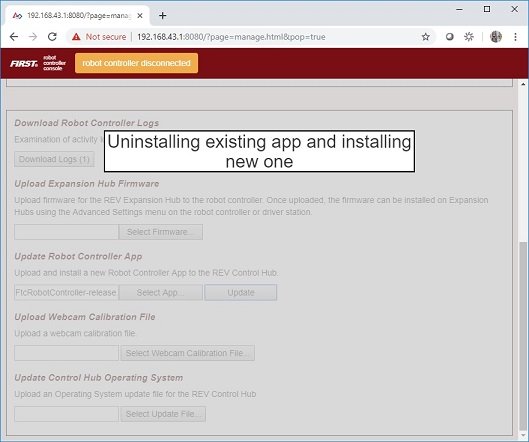The width and height of the screenshot is (529, 442).
Task: Open the Chrome three-dot menu
Action: coord(515,37)
